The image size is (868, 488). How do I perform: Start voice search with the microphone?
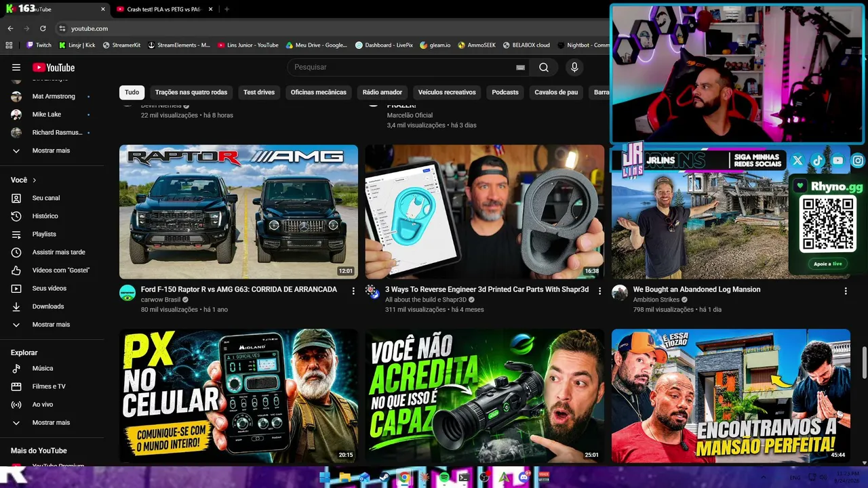tap(574, 67)
